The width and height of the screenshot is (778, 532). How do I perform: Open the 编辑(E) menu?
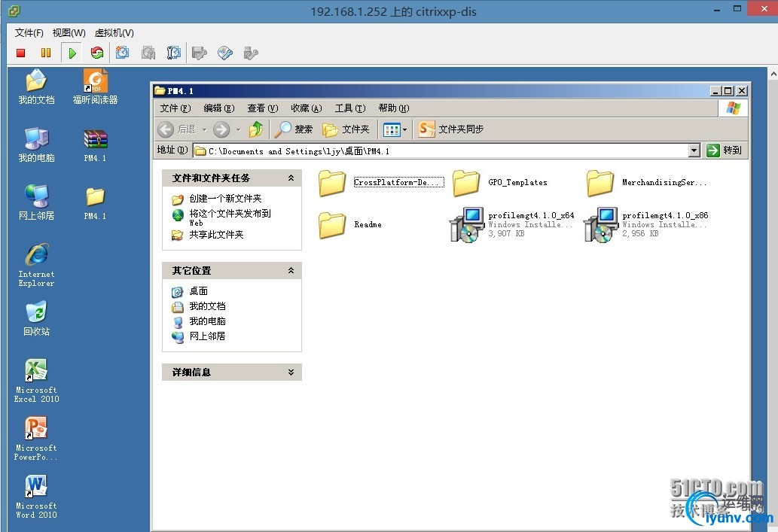219,108
